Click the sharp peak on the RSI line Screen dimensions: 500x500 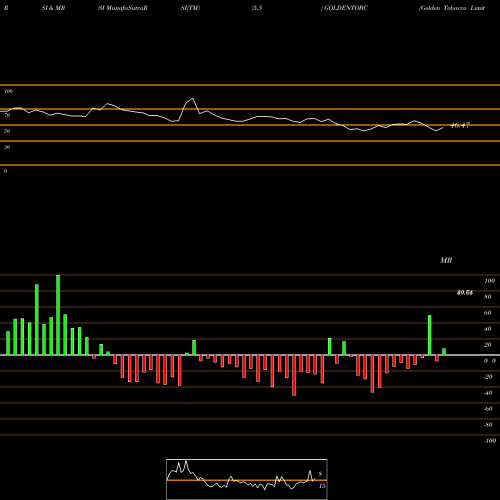point(192,99)
